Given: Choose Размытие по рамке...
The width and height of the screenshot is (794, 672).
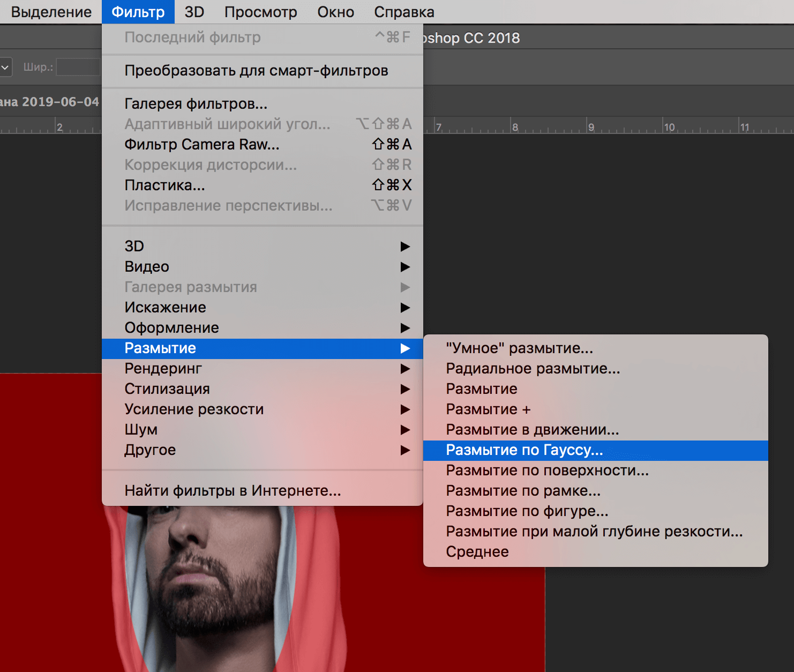Looking at the screenshot, I should (596, 491).
